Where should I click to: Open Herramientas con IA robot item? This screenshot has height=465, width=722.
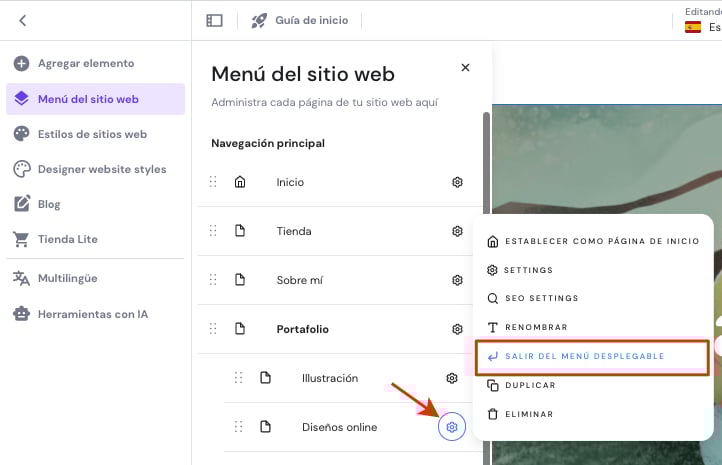click(x=92, y=314)
